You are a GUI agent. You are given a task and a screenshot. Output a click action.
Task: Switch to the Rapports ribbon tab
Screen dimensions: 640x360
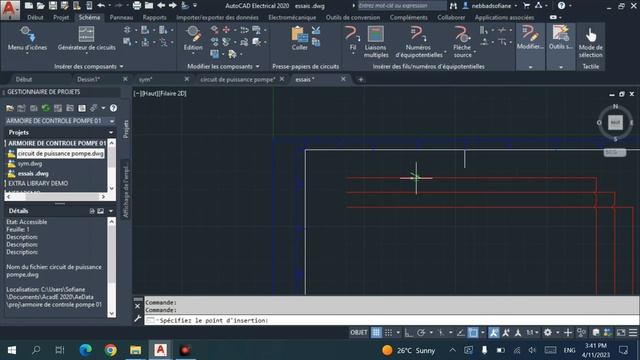click(154, 18)
